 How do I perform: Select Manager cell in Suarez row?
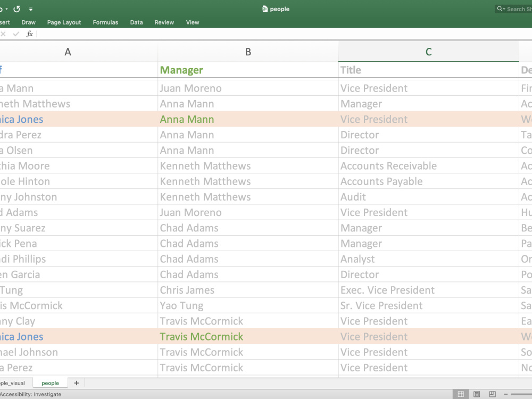(428, 228)
